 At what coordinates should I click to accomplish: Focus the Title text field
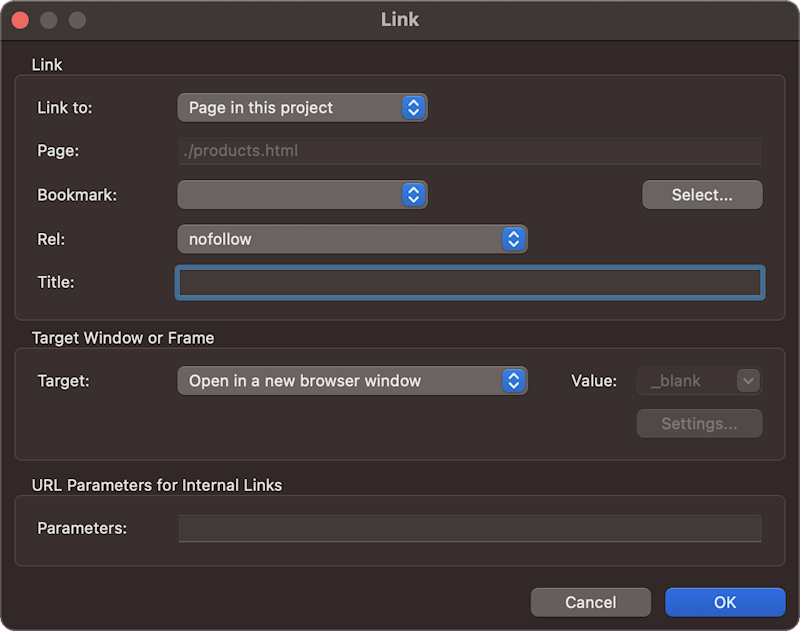click(470, 282)
